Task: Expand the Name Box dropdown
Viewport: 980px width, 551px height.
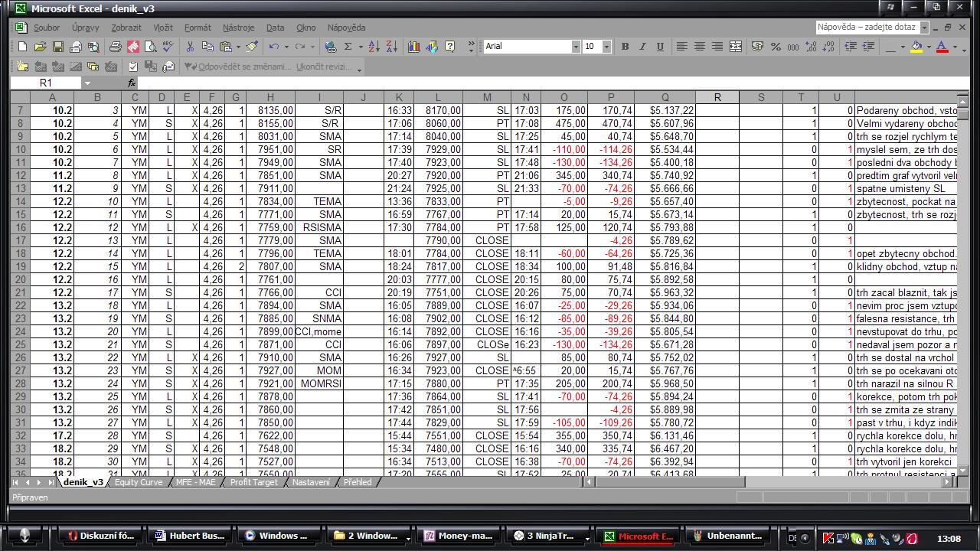Action: (87, 83)
